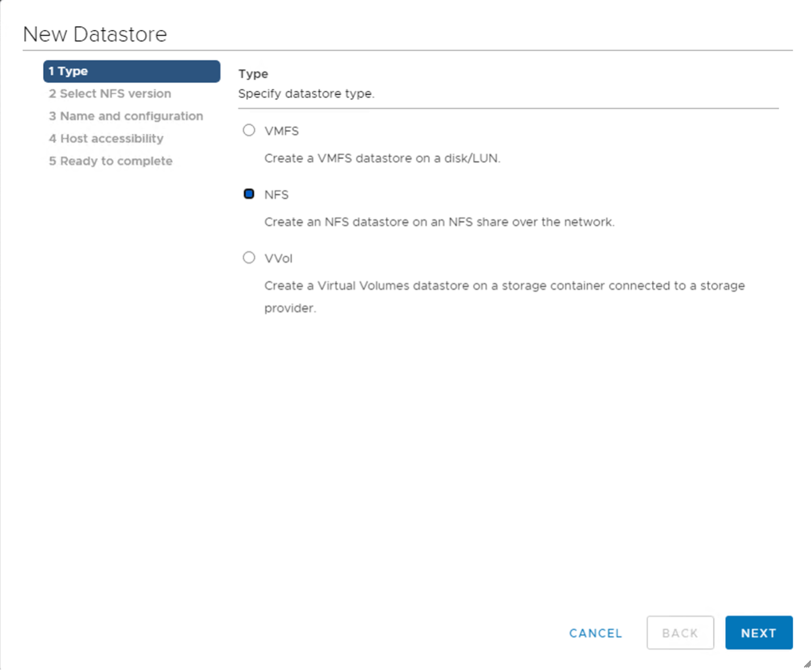Click the New Datastore dialog title
Viewport: 811px width, 672px height.
coord(95,34)
